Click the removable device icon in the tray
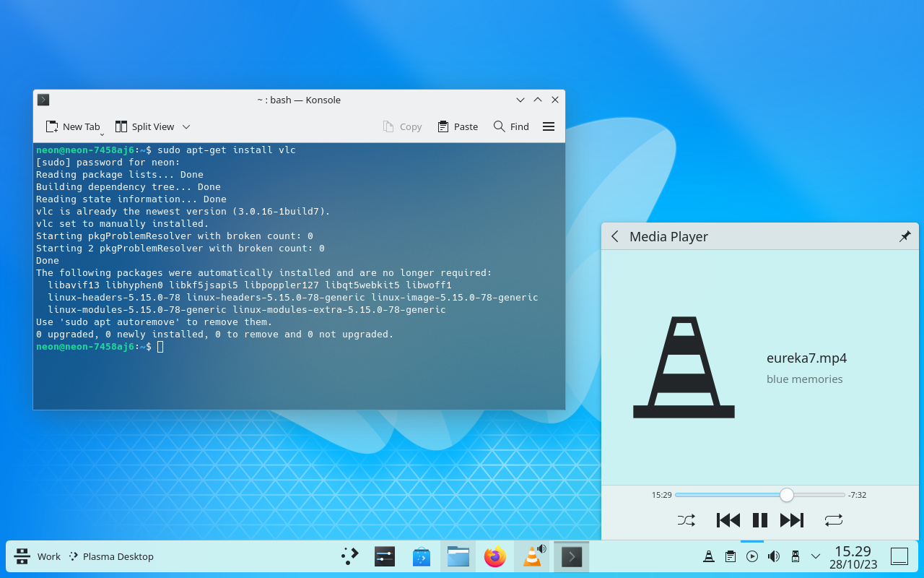The width and height of the screenshot is (924, 578). [x=795, y=556]
